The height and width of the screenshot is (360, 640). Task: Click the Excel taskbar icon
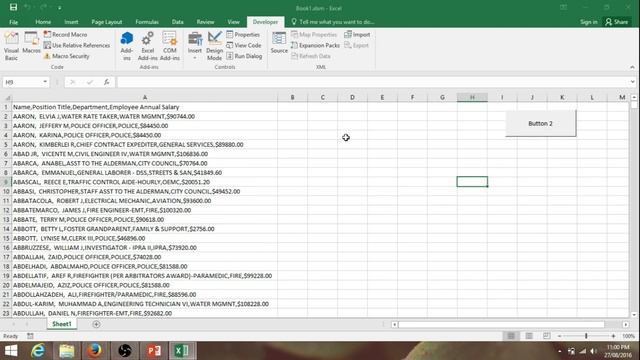[182, 351]
